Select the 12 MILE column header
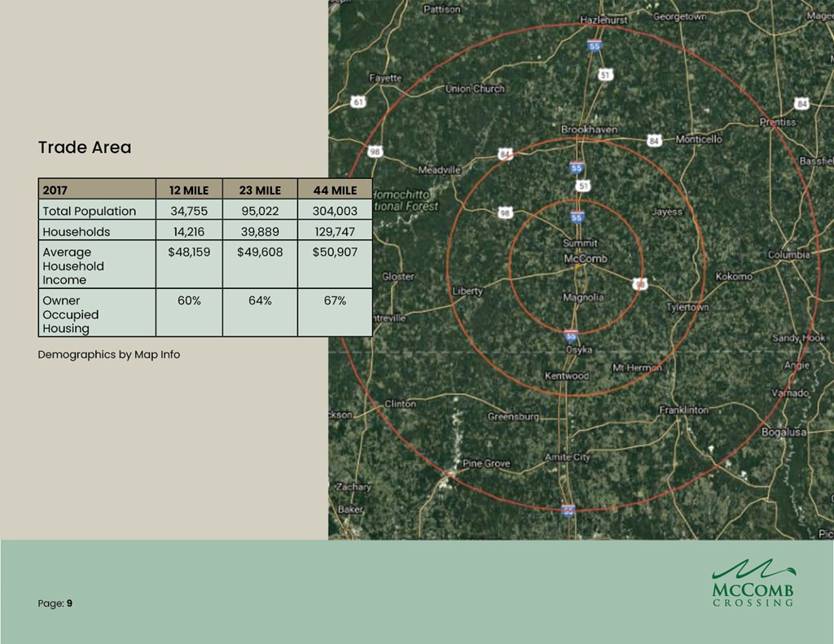 click(188, 191)
